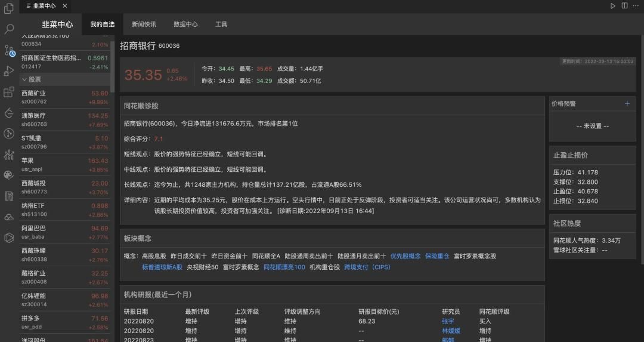Select 通策医疗 sh600763 in the stock list
This screenshot has width=644, height=342.
pyautogui.click(x=64, y=119)
